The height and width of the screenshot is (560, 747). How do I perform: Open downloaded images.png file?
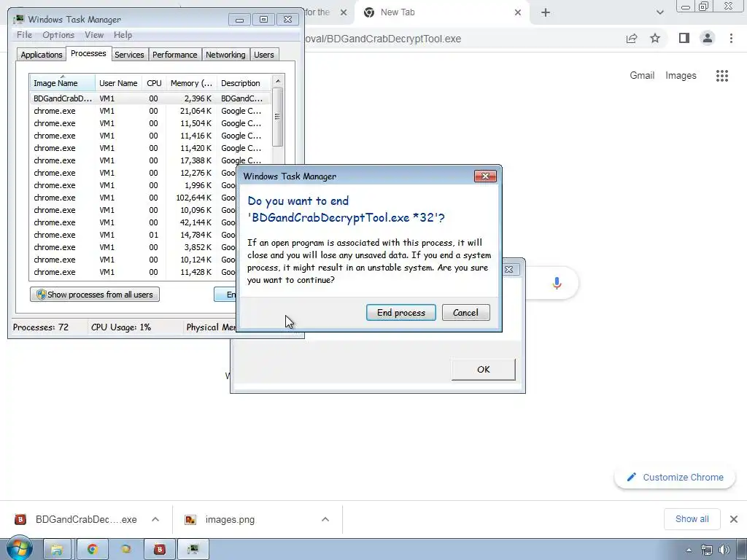click(x=220, y=519)
